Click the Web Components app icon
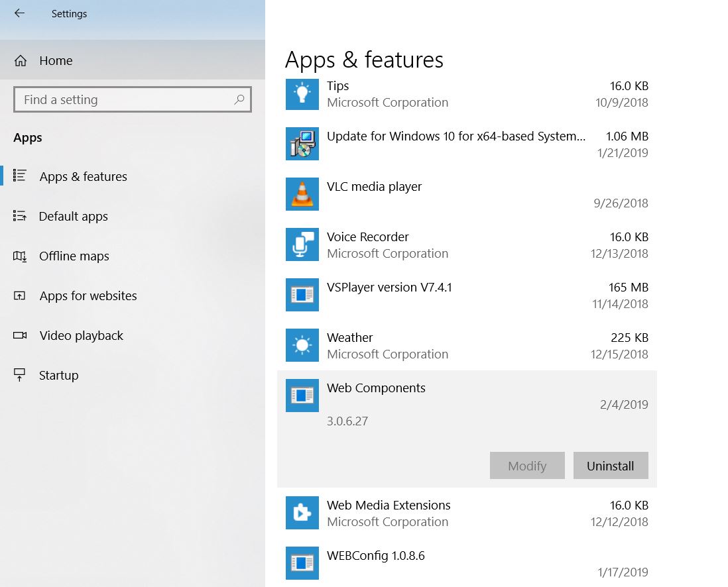This screenshot has height=587, width=728. click(x=302, y=396)
